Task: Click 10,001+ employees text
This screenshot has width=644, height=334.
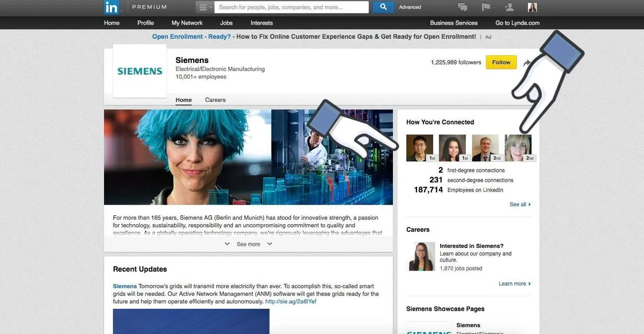Action: [201, 77]
